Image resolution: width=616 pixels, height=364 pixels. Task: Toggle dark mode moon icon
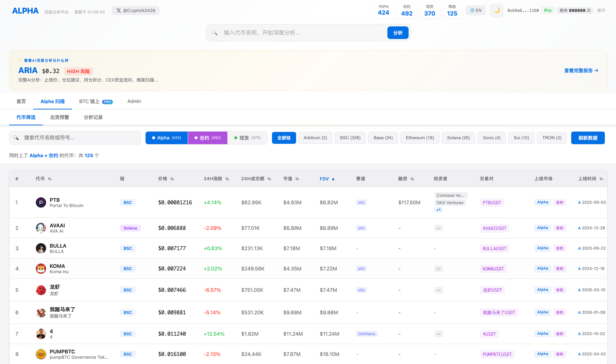click(496, 10)
